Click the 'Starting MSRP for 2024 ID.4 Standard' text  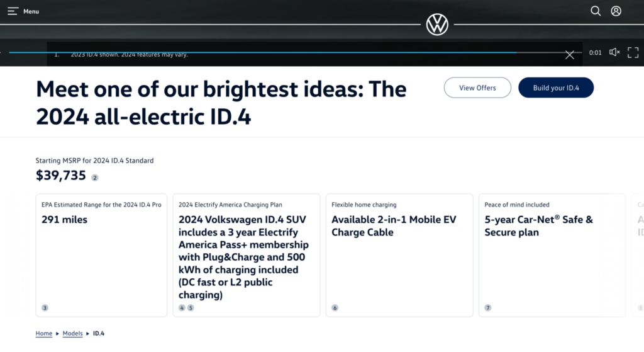click(94, 161)
